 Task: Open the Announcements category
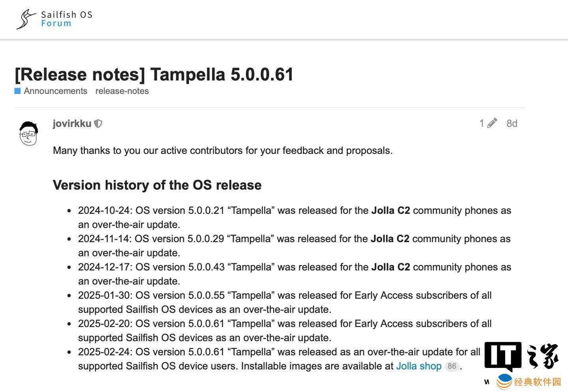55,91
